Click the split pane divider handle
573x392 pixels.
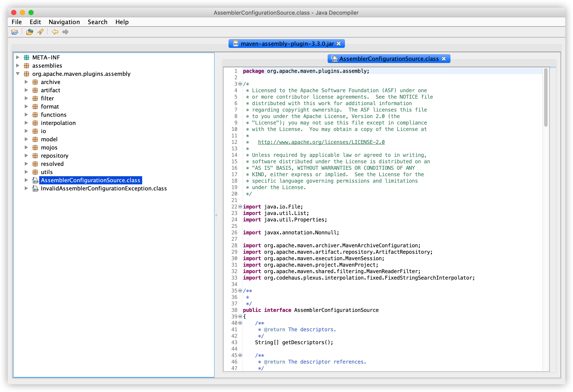point(216,215)
